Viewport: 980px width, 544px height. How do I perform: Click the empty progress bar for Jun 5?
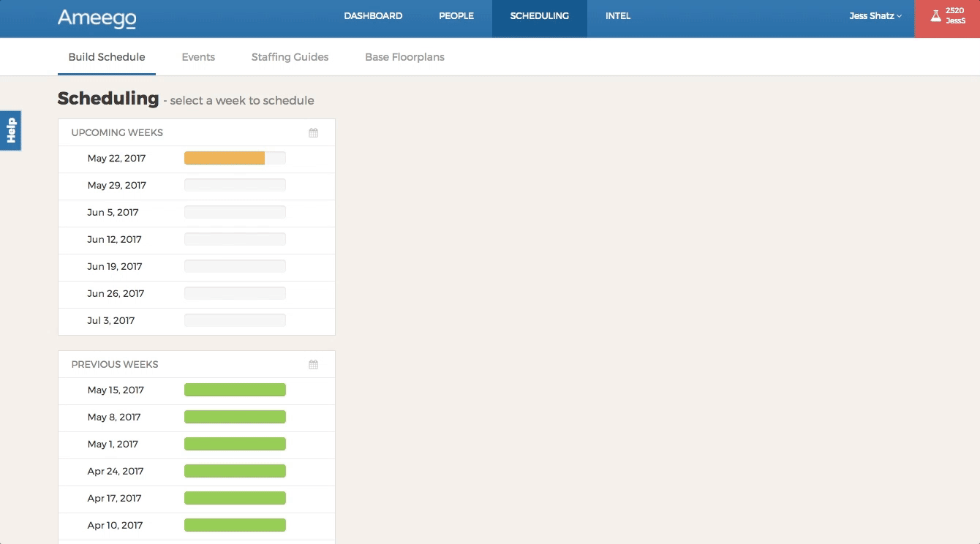tap(235, 212)
